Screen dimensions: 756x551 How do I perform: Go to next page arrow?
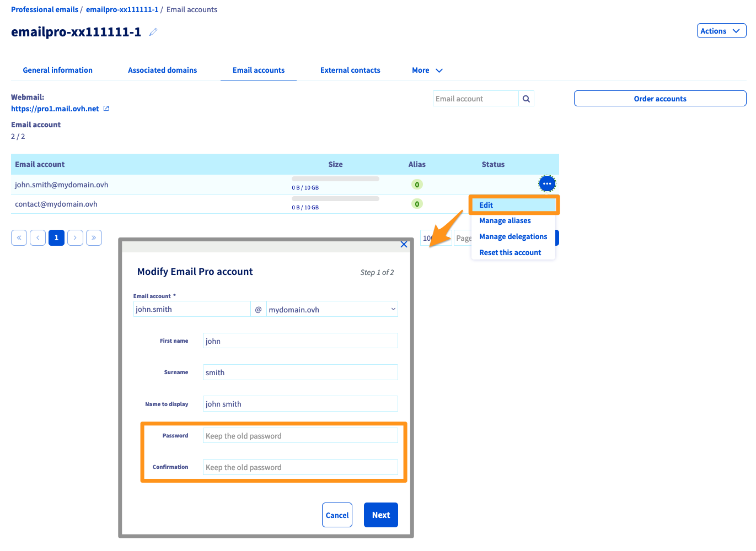click(x=75, y=237)
